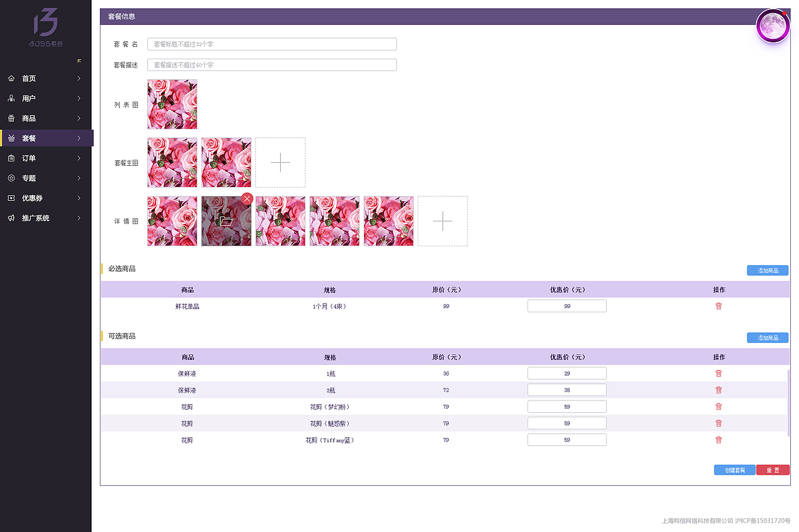Expand the 套餐 menu chevron
The width and height of the screenshot is (799, 532).
pyautogui.click(x=79, y=138)
